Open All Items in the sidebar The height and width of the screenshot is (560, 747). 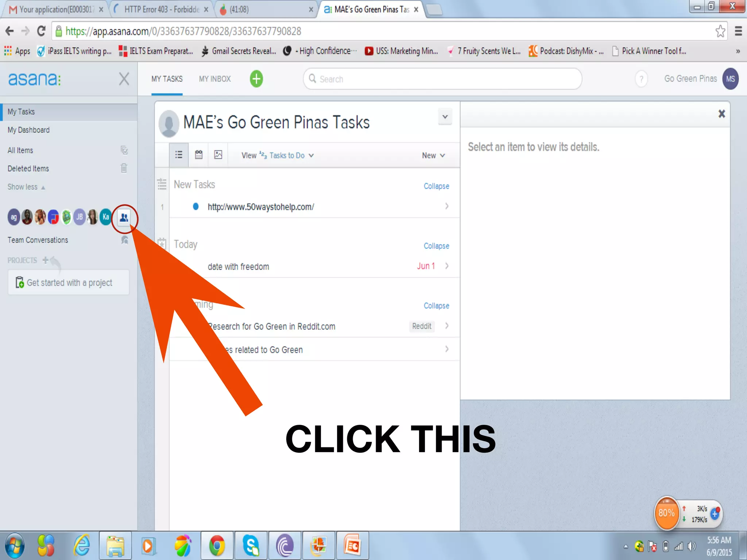[x=20, y=150]
